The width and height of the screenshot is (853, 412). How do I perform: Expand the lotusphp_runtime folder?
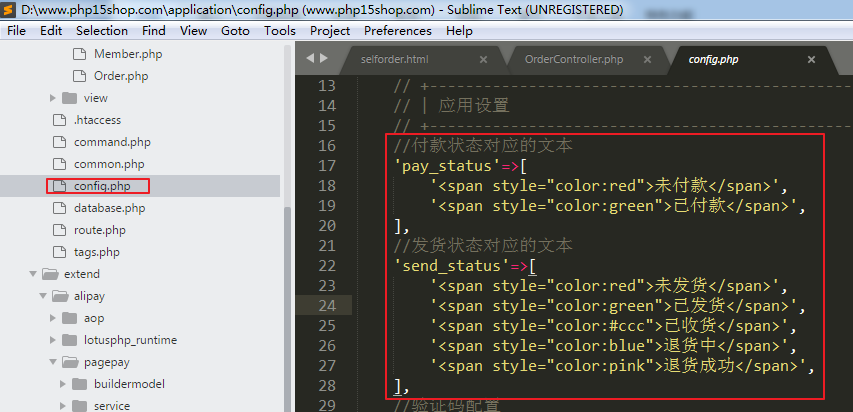coord(52,340)
